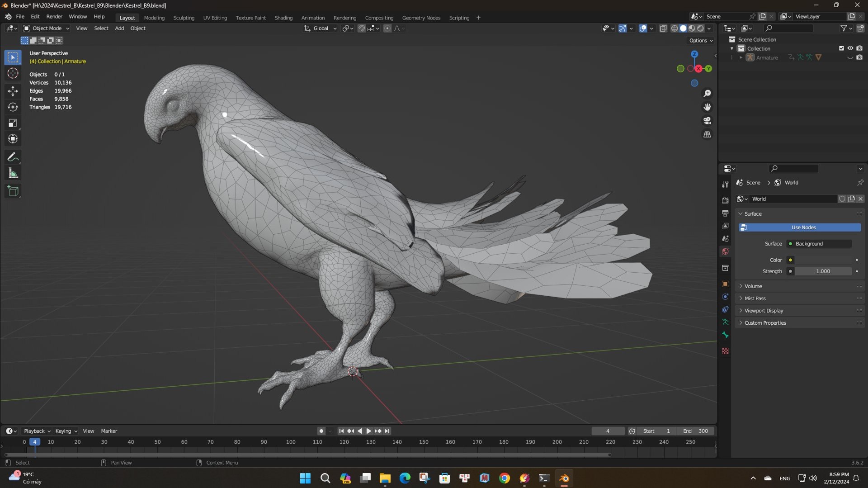Image resolution: width=868 pixels, height=488 pixels.
Task: Jump to the timeline end frame button
Action: (x=387, y=431)
